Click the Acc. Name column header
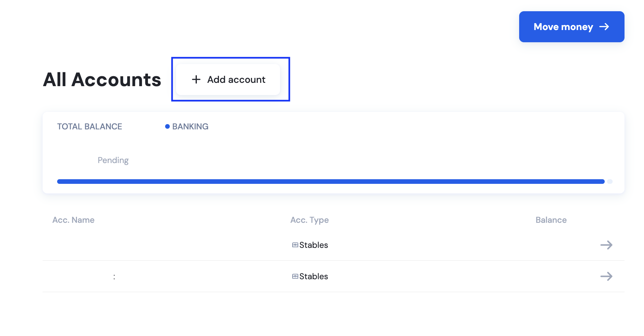This screenshot has width=644, height=336. [x=73, y=220]
